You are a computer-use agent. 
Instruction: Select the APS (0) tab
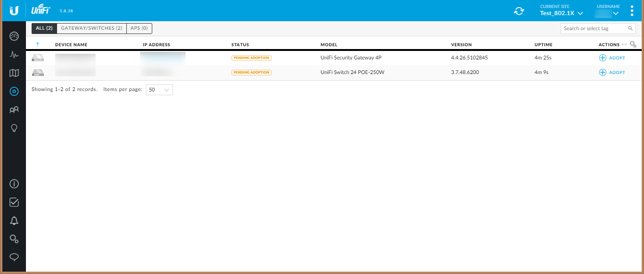pyautogui.click(x=139, y=28)
